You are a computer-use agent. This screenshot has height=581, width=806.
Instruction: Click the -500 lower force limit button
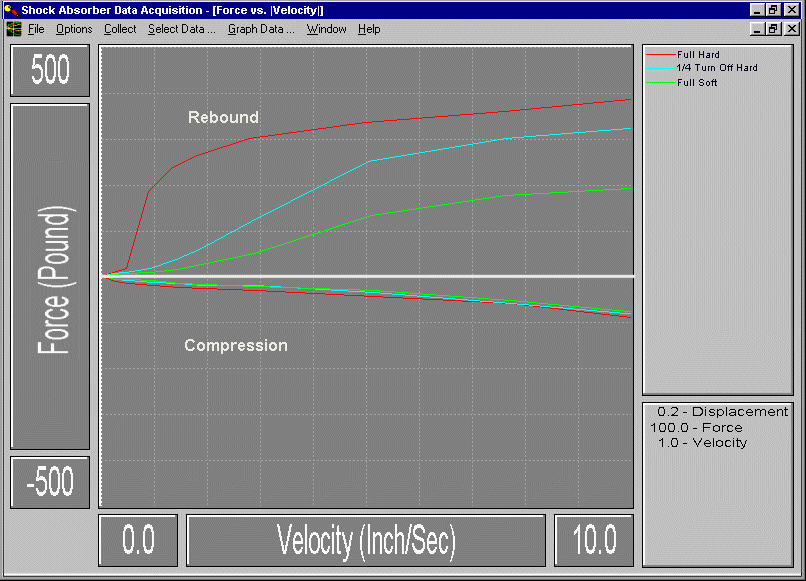(x=50, y=483)
